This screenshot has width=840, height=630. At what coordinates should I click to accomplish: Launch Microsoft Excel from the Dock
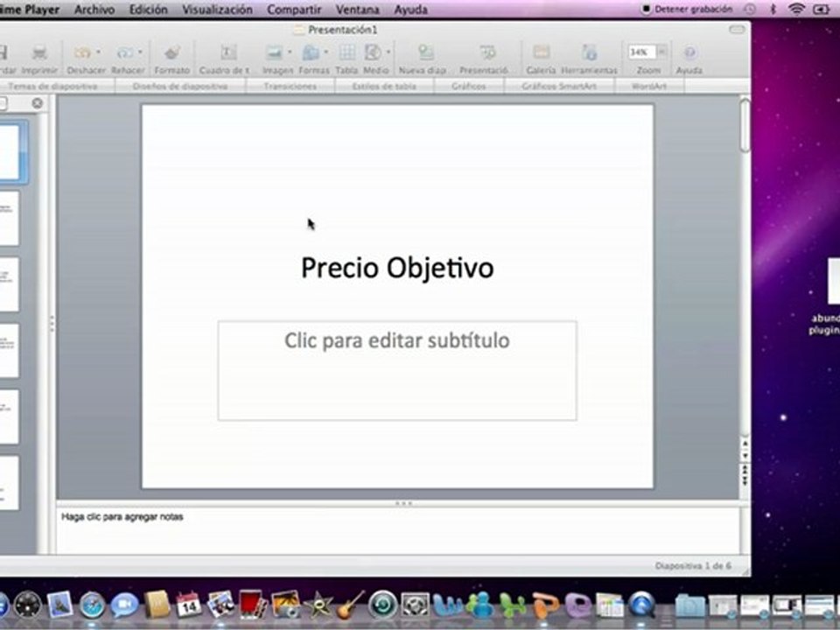(x=512, y=605)
